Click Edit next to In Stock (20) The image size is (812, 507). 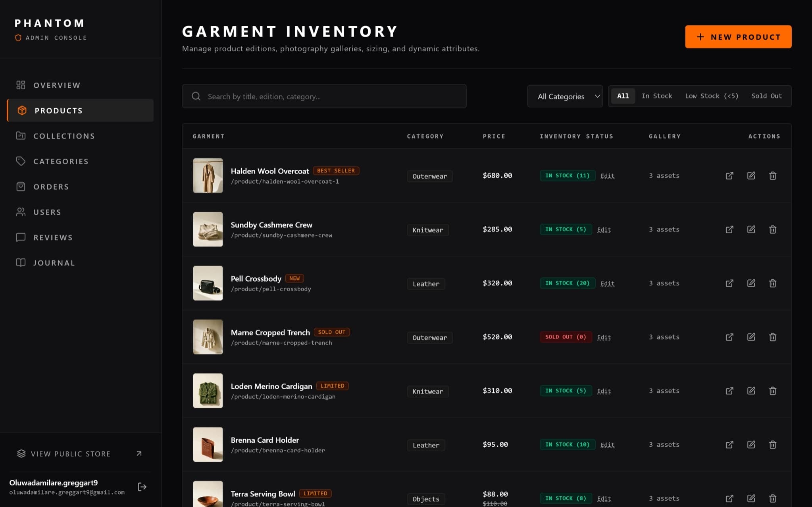click(x=607, y=283)
